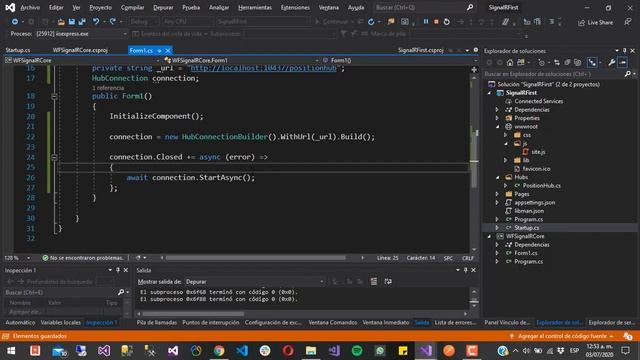Open the Extensiones menu
The width and height of the screenshot is (640, 360).
[295, 7]
